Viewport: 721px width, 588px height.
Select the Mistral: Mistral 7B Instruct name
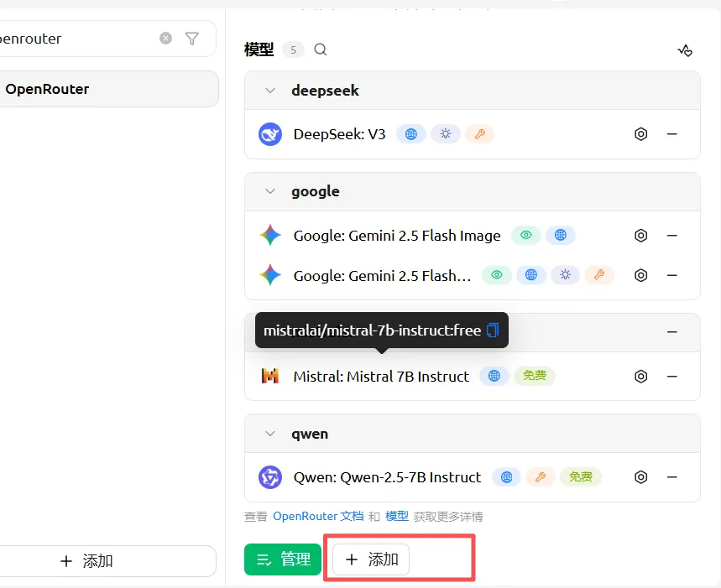[381, 377]
